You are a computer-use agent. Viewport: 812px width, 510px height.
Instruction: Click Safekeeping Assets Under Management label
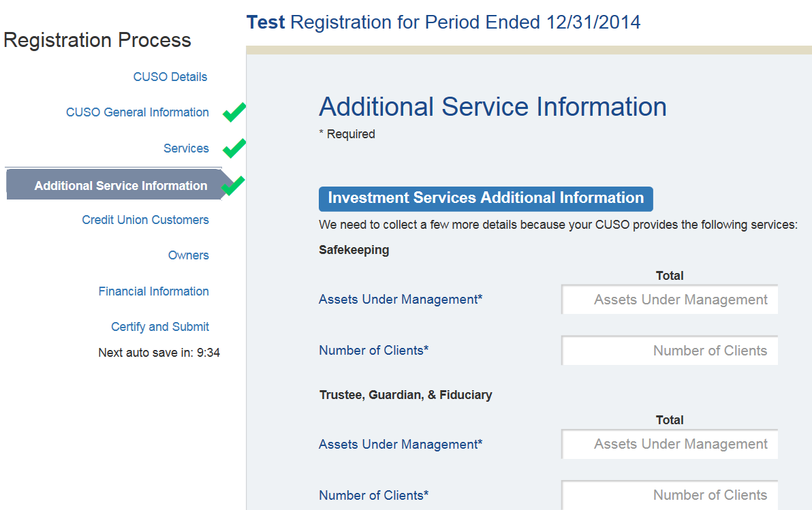click(x=401, y=300)
